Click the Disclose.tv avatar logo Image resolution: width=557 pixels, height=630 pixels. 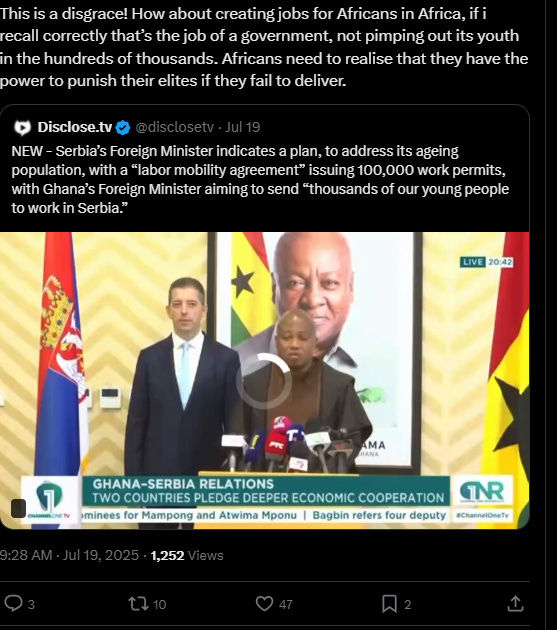[x=23, y=127]
